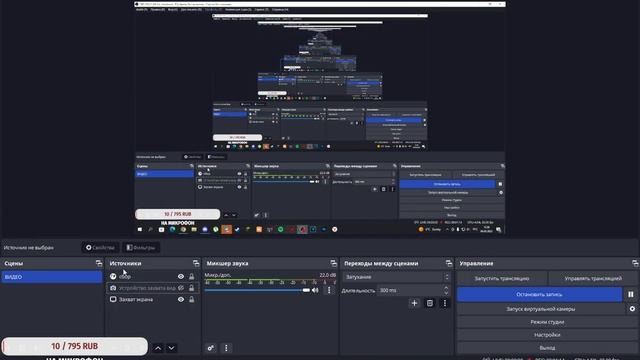The width and height of the screenshot is (640, 360).
Task: Open the Файл menu in the menu bar
Action: pos(142,9)
